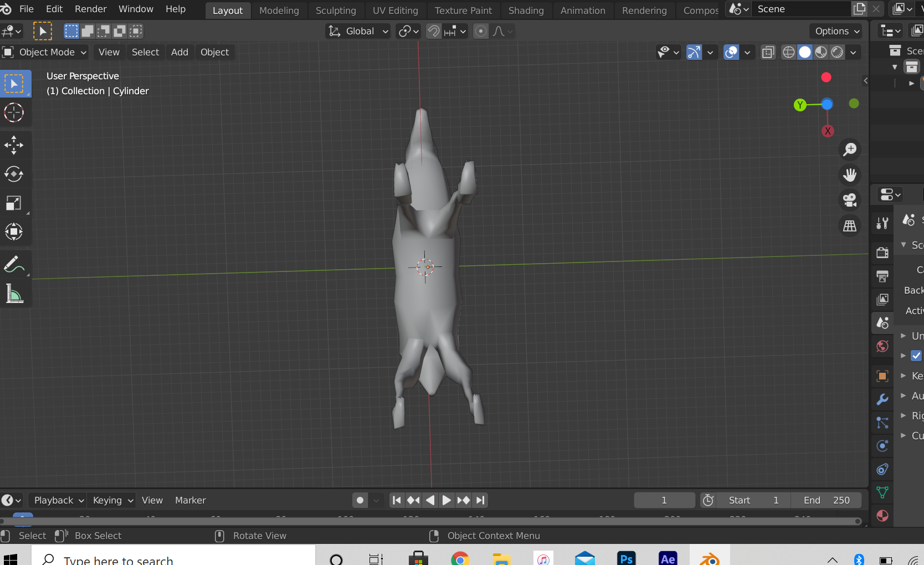Open the World properties tab
Viewport: 924px width, 565px height.
pos(882,346)
